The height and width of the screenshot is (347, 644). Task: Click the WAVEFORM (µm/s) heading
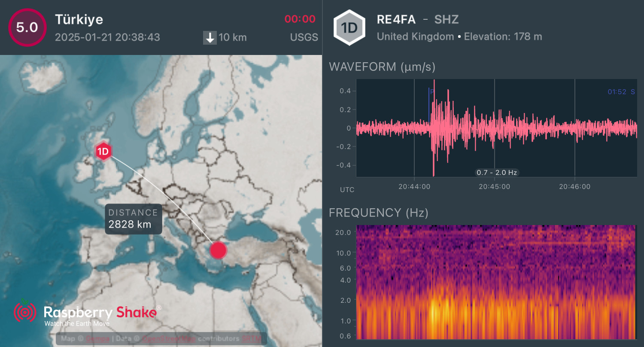click(x=382, y=67)
